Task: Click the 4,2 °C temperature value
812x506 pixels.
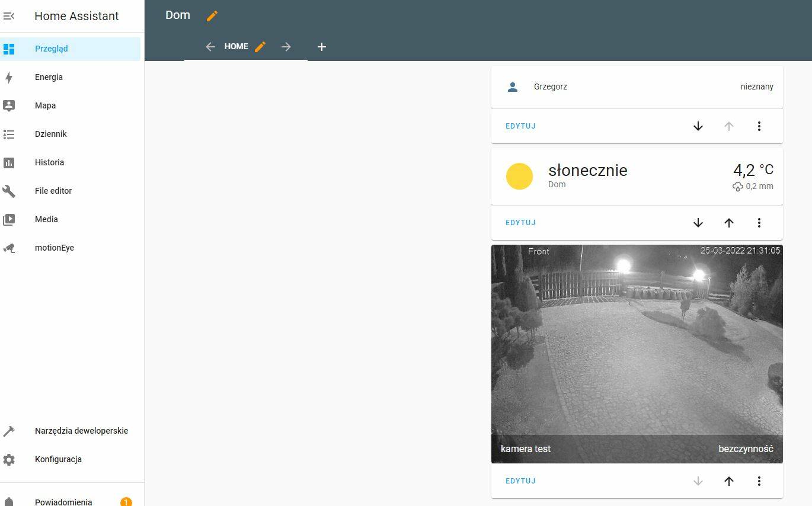Action: 753,170
